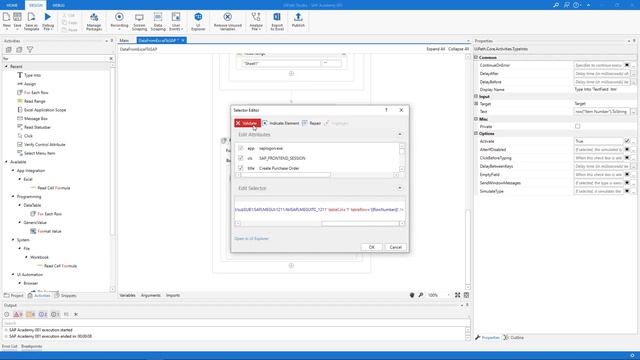The height and width of the screenshot is (360, 640).
Task: Collapse the Edit Attributes section
Action: point(400,135)
